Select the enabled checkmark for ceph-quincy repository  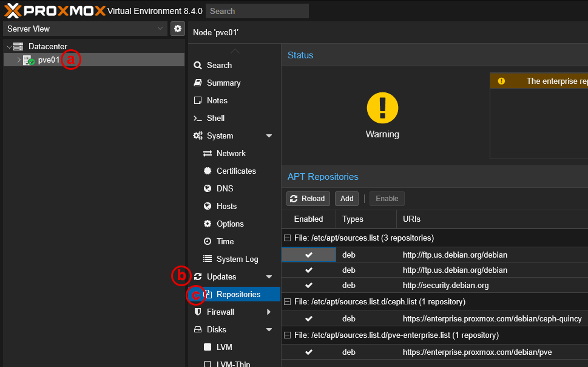coord(308,318)
